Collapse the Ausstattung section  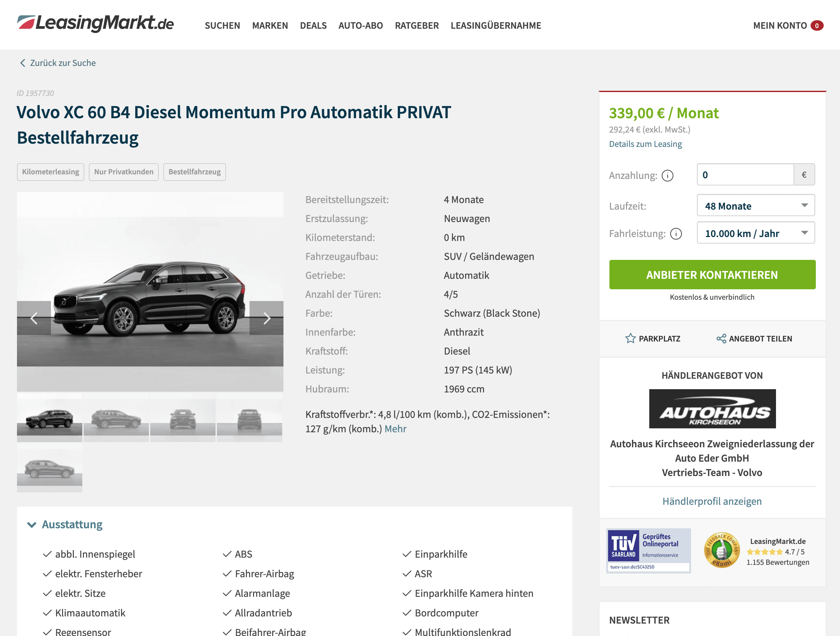[x=65, y=524]
